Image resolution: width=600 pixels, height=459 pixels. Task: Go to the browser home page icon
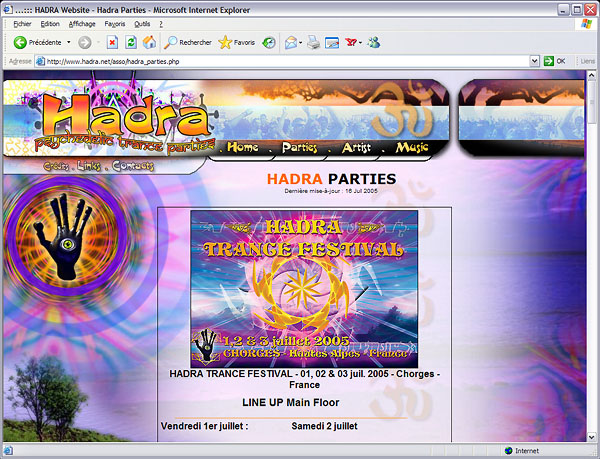pos(149,42)
